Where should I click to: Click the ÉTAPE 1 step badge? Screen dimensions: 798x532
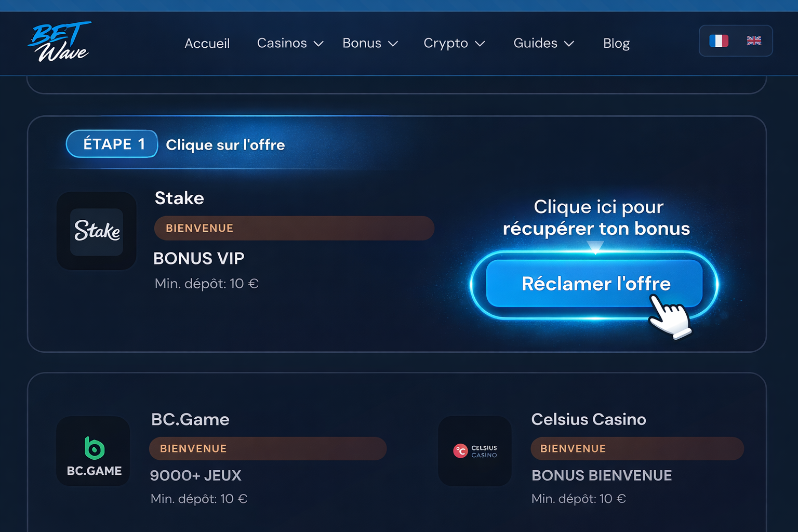112,144
